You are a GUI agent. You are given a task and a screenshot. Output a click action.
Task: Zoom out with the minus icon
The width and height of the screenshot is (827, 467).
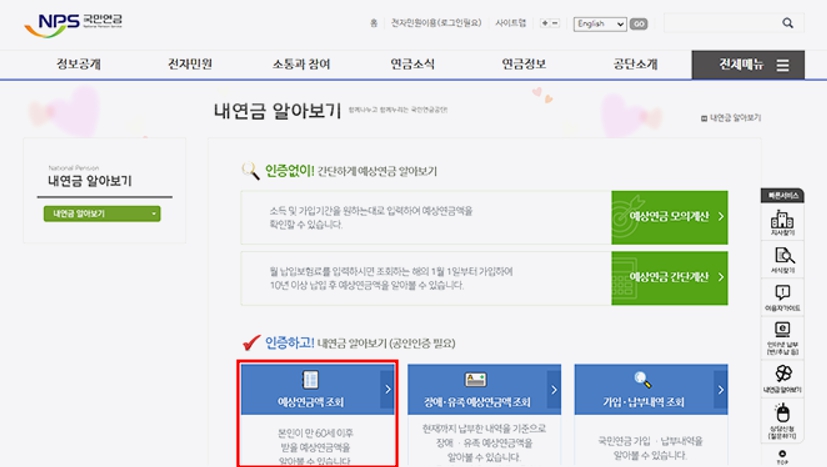pos(555,23)
